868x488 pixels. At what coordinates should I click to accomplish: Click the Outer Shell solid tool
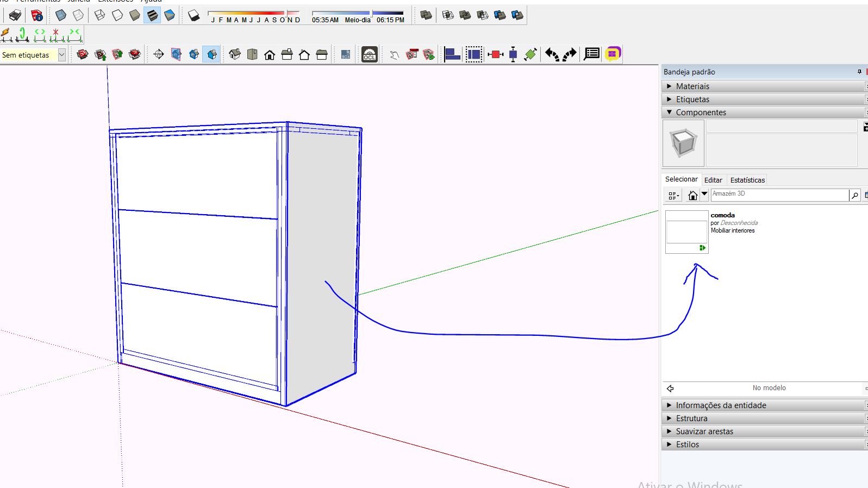(x=426, y=15)
